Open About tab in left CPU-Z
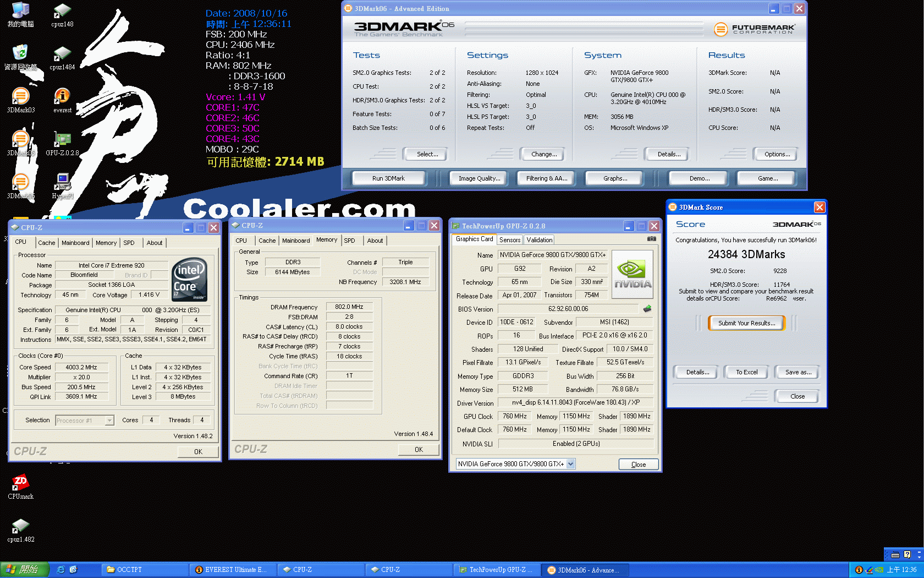924x578 pixels. 155,243
